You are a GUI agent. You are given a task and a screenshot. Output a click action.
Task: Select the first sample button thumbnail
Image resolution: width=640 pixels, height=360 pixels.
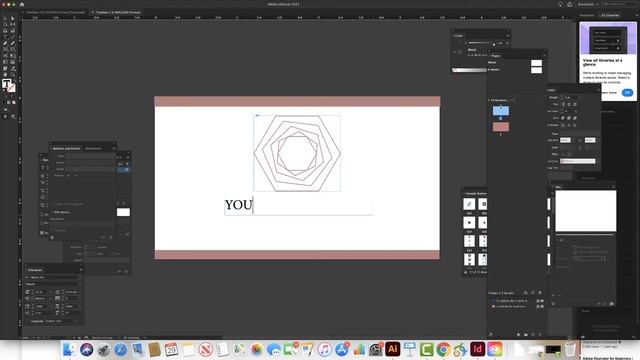(469, 204)
